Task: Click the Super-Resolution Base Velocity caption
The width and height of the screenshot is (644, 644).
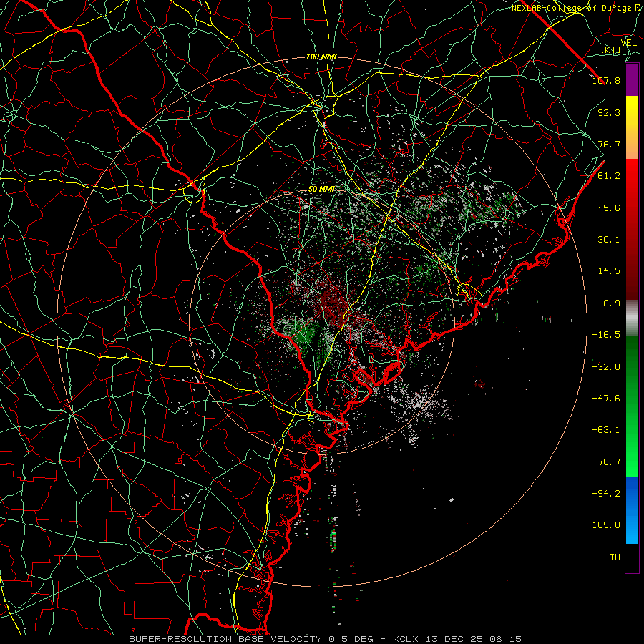Action: [325, 639]
